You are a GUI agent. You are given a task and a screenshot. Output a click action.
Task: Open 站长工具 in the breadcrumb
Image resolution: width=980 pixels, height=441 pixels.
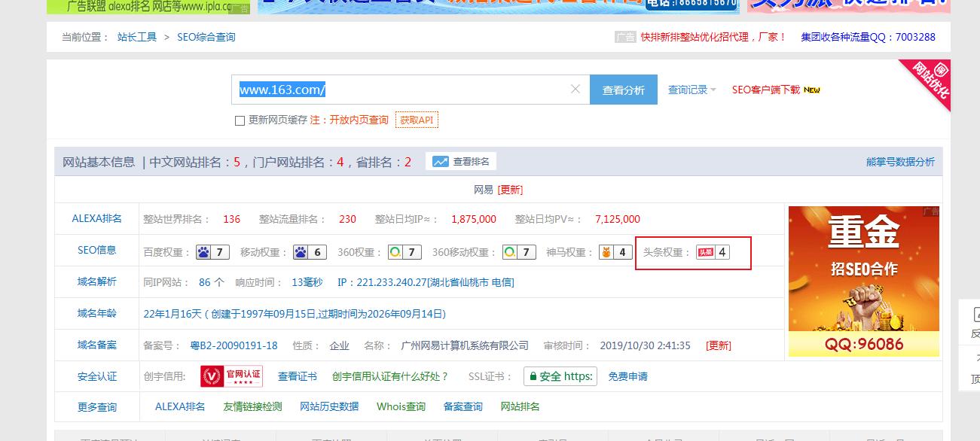pyautogui.click(x=136, y=36)
